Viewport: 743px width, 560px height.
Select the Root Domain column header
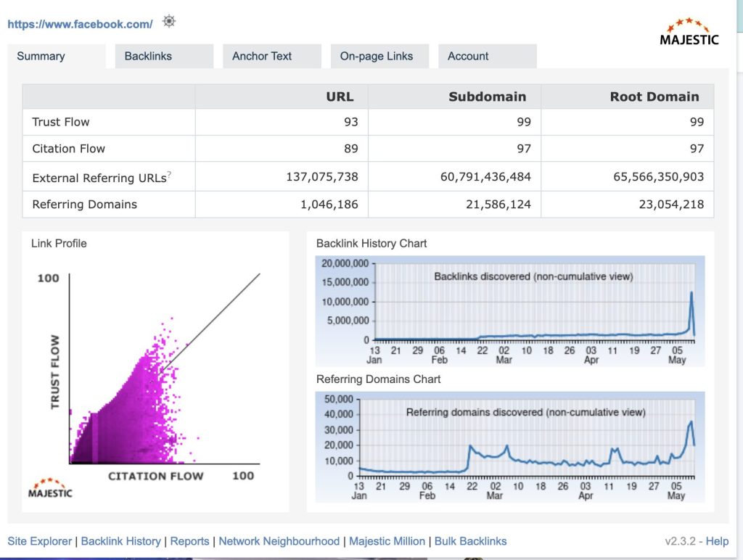654,96
